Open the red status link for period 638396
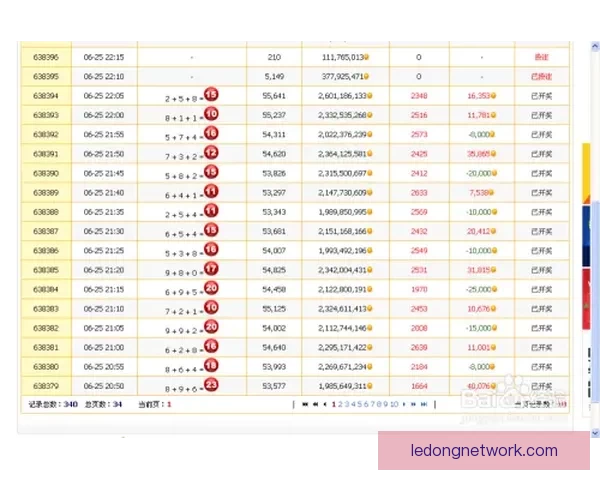The width and height of the screenshot is (600, 480). [x=541, y=57]
